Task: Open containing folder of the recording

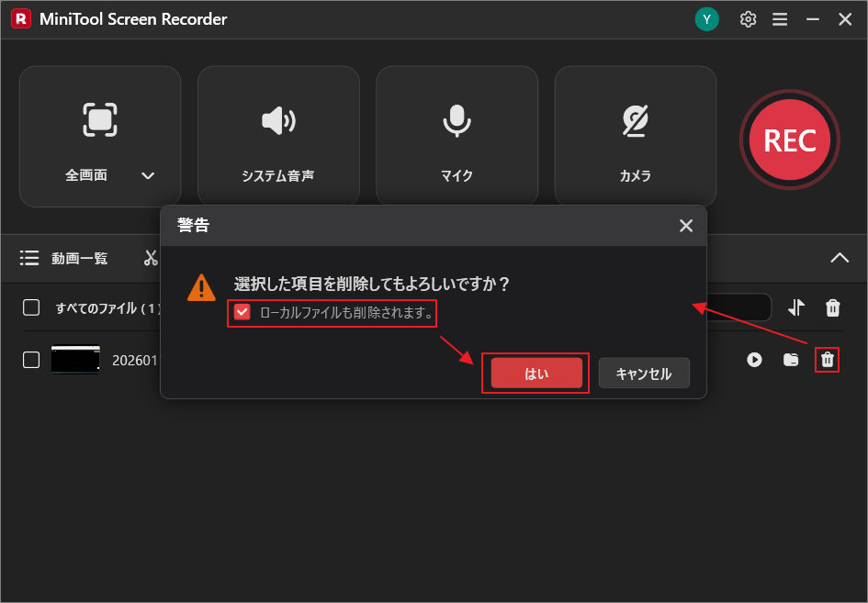Action: click(791, 360)
